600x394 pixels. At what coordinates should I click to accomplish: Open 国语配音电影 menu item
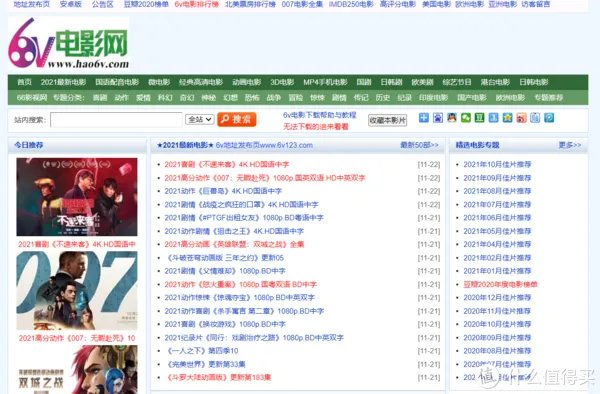pyautogui.click(x=117, y=82)
